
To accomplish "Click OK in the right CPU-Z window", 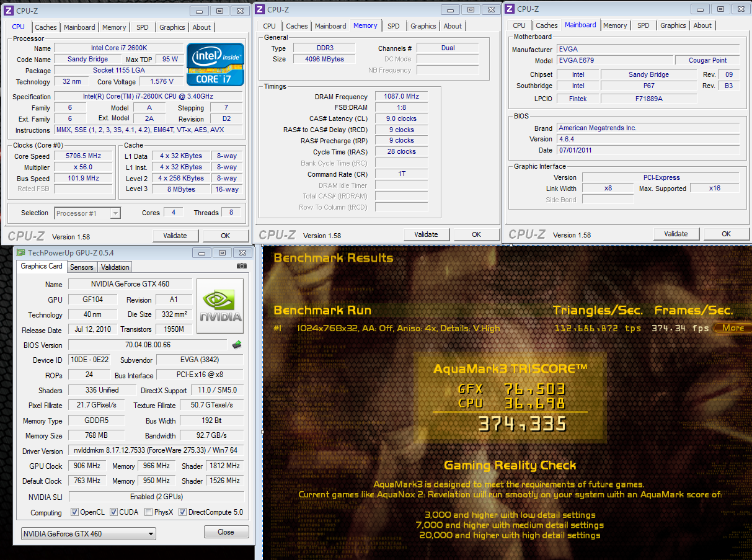I will pos(726,234).
